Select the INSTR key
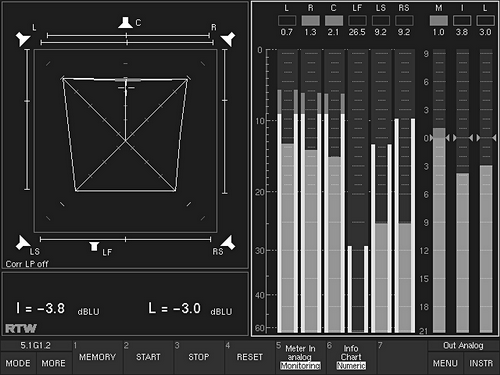Viewport: 500px width, 375px height. 481,363
